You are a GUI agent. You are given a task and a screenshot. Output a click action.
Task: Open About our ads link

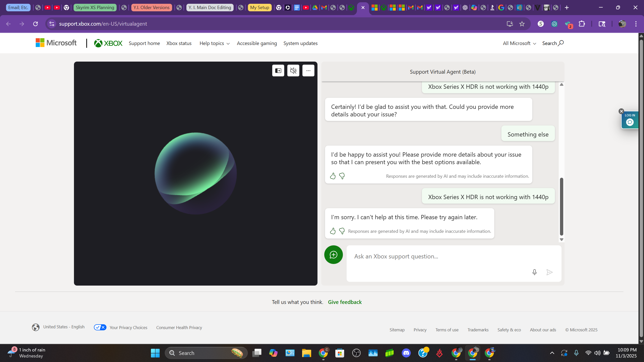pyautogui.click(x=543, y=330)
